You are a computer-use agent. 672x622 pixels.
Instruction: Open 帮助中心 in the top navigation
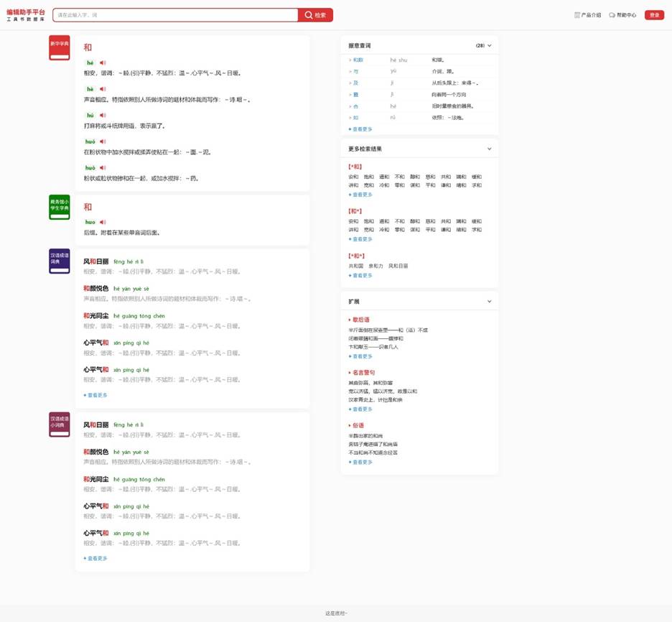click(x=622, y=15)
